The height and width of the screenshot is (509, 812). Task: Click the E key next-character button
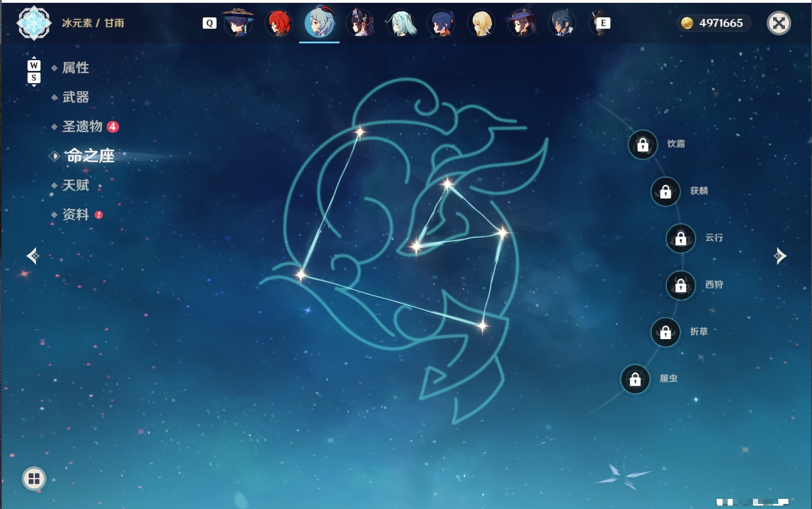click(x=603, y=23)
